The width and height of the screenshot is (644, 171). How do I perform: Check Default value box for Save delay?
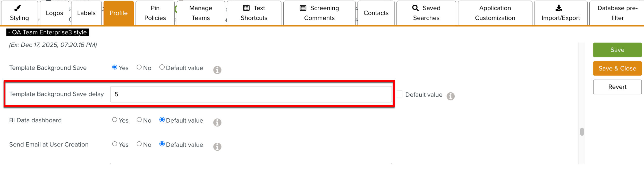[399, 94]
